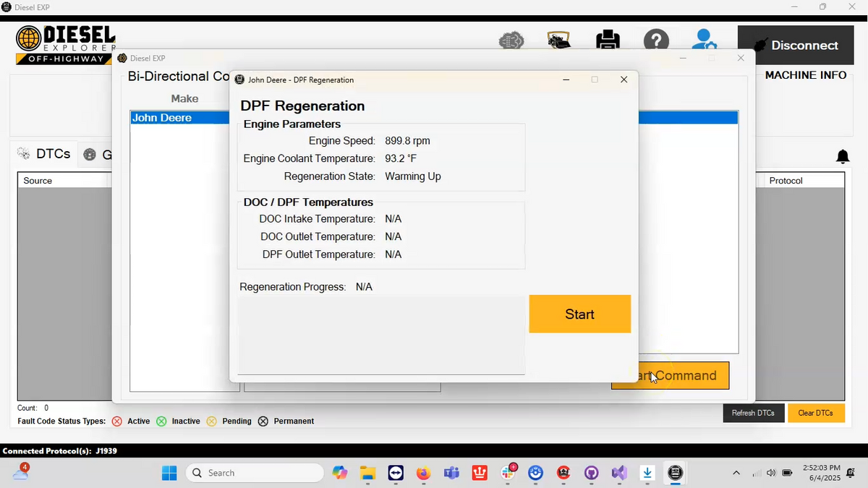Close the DPF Regeneration dialog

point(624,80)
